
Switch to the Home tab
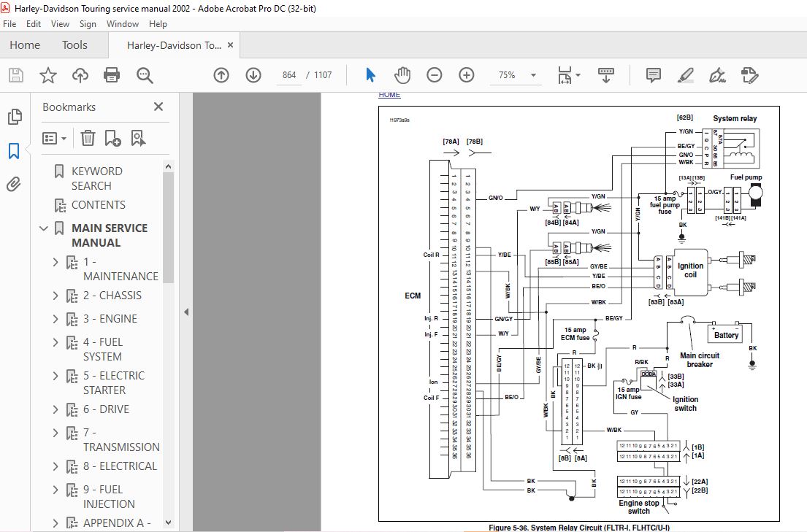25,45
